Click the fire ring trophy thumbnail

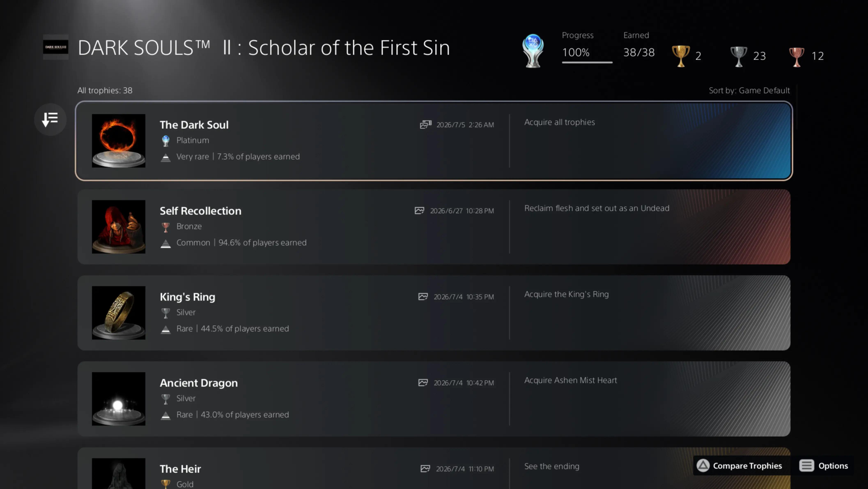(119, 141)
